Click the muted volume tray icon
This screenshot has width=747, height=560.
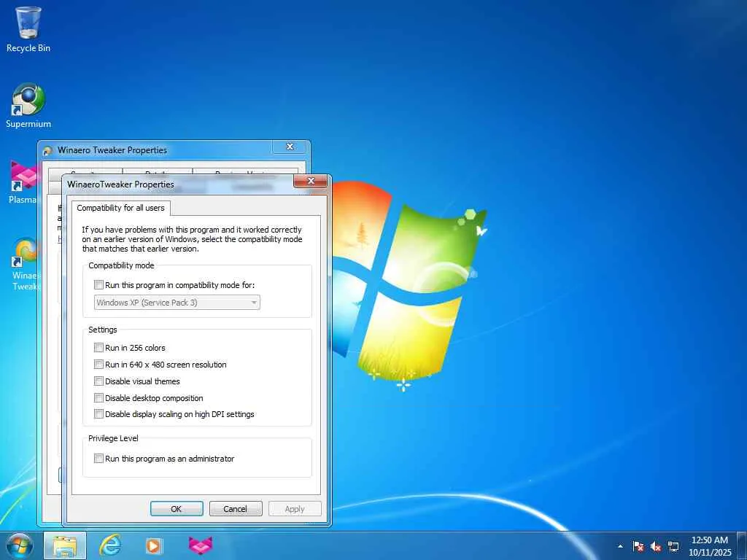tap(656, 546)
